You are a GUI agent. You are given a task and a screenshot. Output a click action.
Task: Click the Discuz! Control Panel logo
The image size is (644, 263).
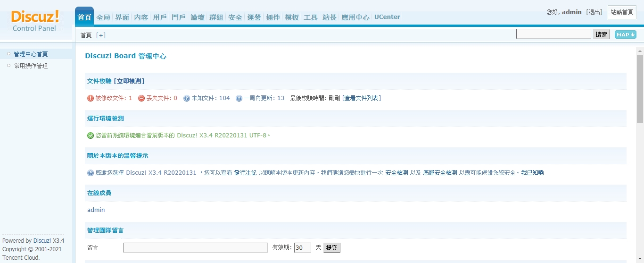[35, 21]
